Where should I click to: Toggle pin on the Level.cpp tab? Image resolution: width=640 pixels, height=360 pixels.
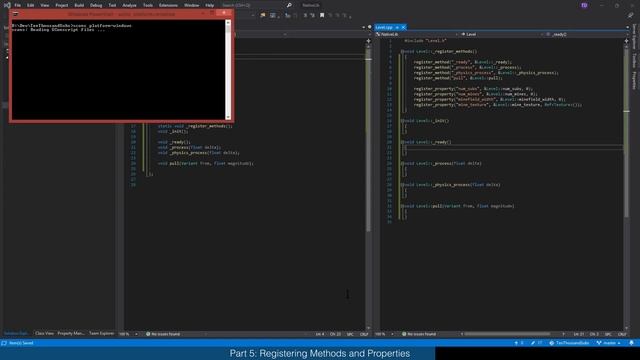click(397, 27)
